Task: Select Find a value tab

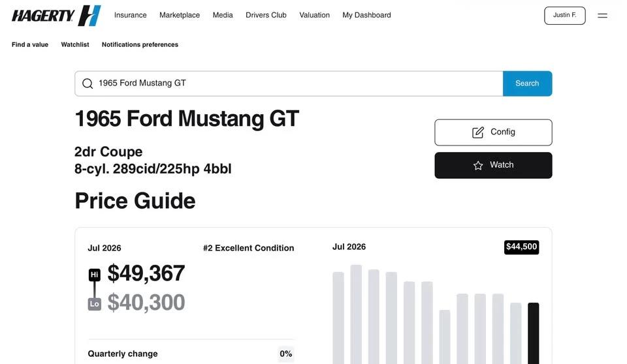Action: pyautogui.click(x=30, y=44)
